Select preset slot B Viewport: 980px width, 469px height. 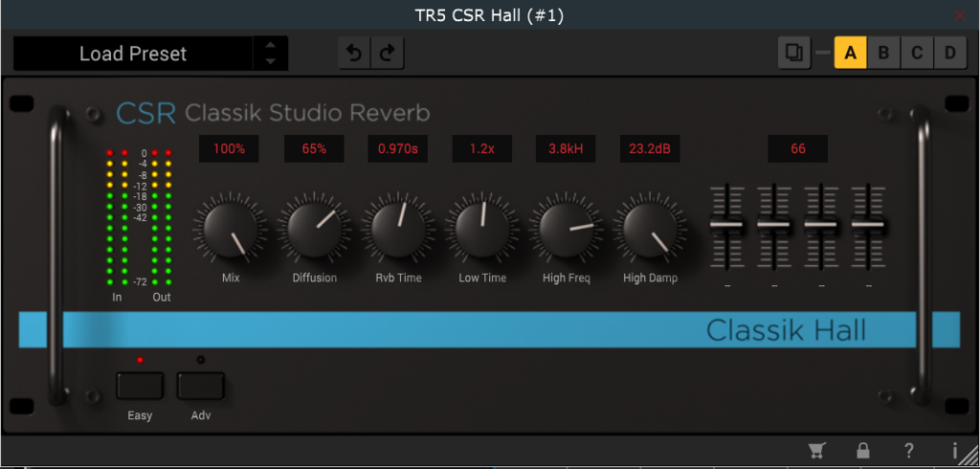[883, 53]
